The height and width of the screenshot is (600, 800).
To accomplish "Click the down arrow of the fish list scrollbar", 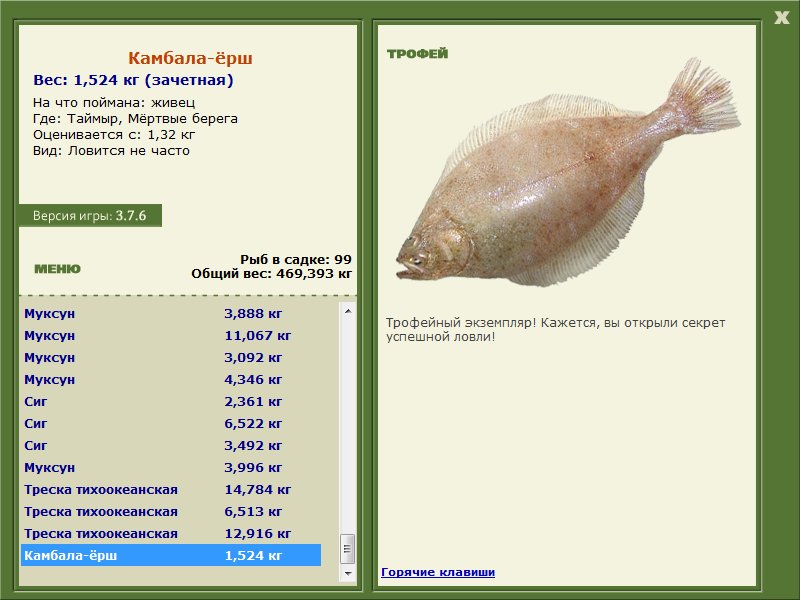I will [x=348, y=573].
